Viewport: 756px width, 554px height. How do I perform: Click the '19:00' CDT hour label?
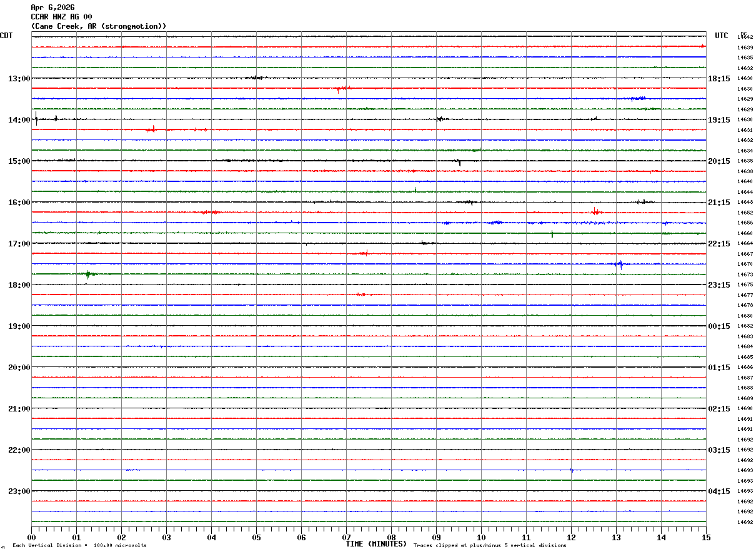(x=19, y=326)
